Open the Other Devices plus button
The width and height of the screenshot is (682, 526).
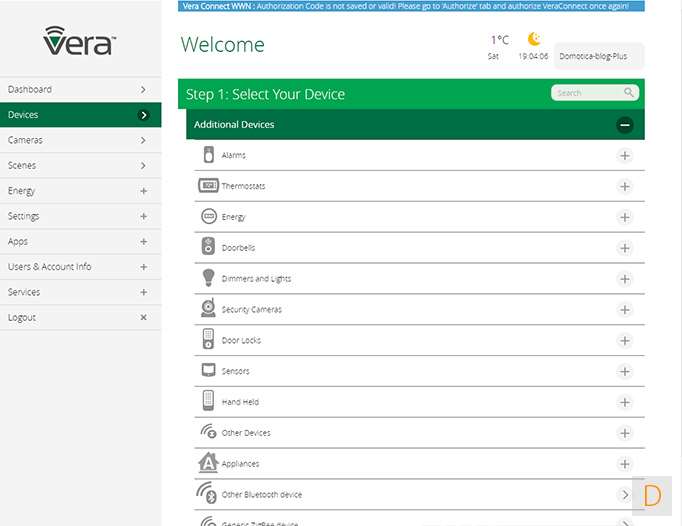click(625, 433)
